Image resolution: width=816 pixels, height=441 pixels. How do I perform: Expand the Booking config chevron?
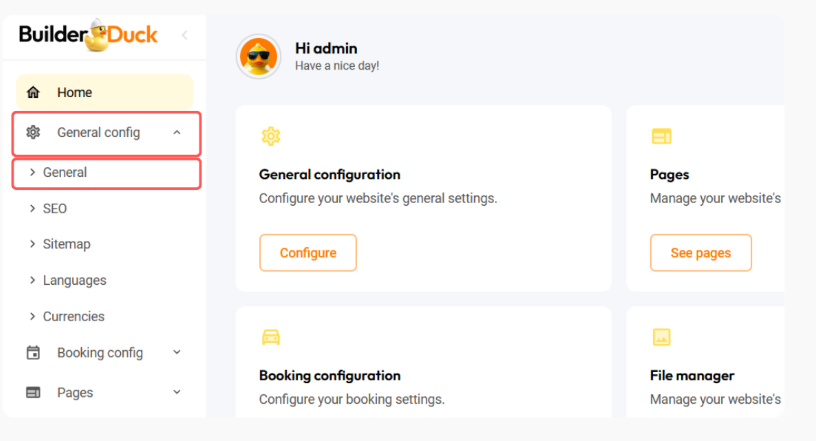pyautogui.click(x=177, y=352)
